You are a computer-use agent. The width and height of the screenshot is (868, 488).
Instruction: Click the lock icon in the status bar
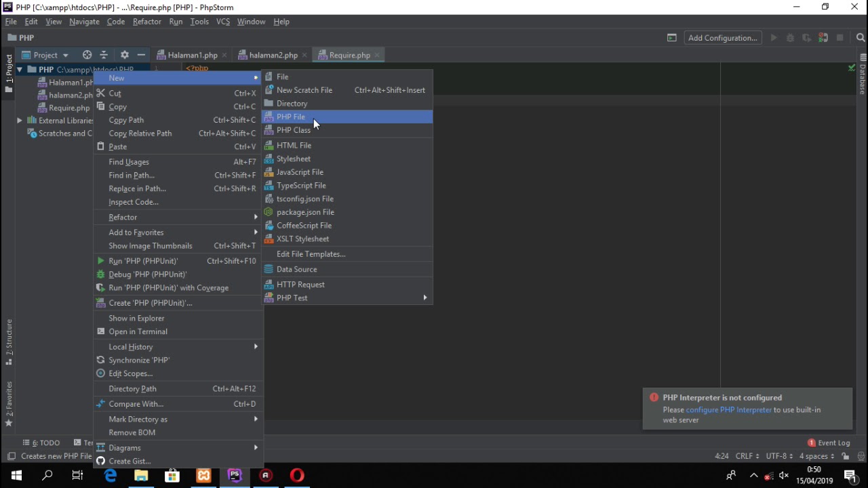846,456
